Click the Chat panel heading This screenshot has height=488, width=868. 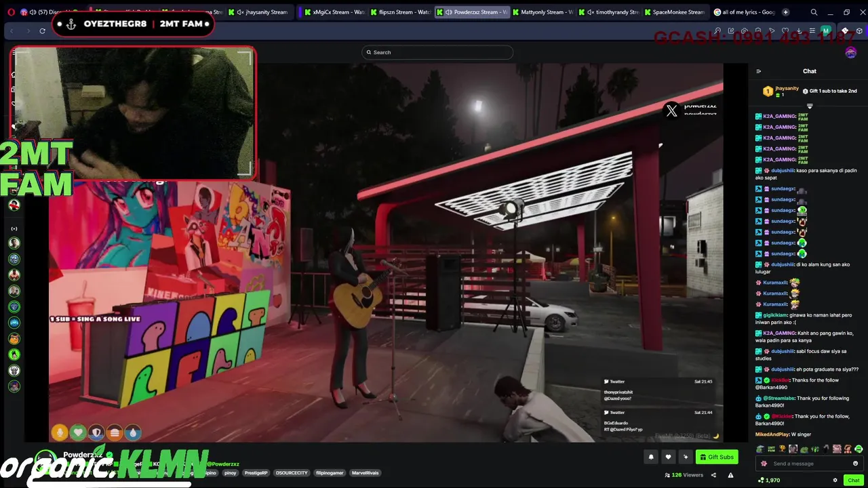pos(810,71)
